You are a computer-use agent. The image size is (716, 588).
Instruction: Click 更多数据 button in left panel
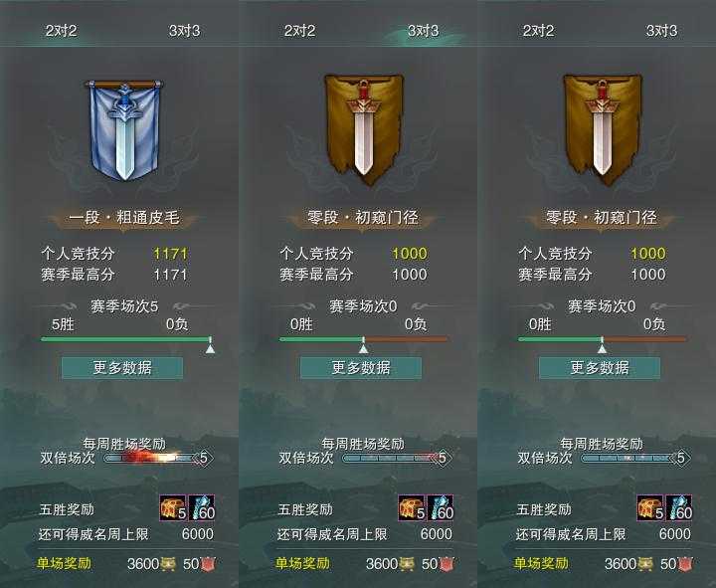(122, 368)
